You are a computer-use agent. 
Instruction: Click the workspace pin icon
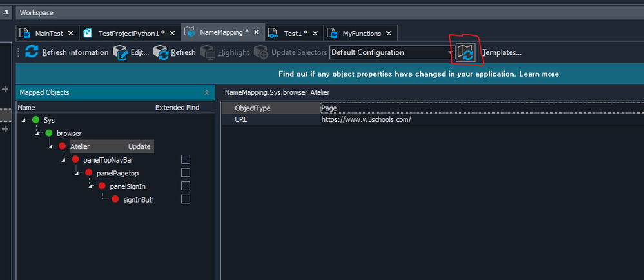click(x=7, y=12)
